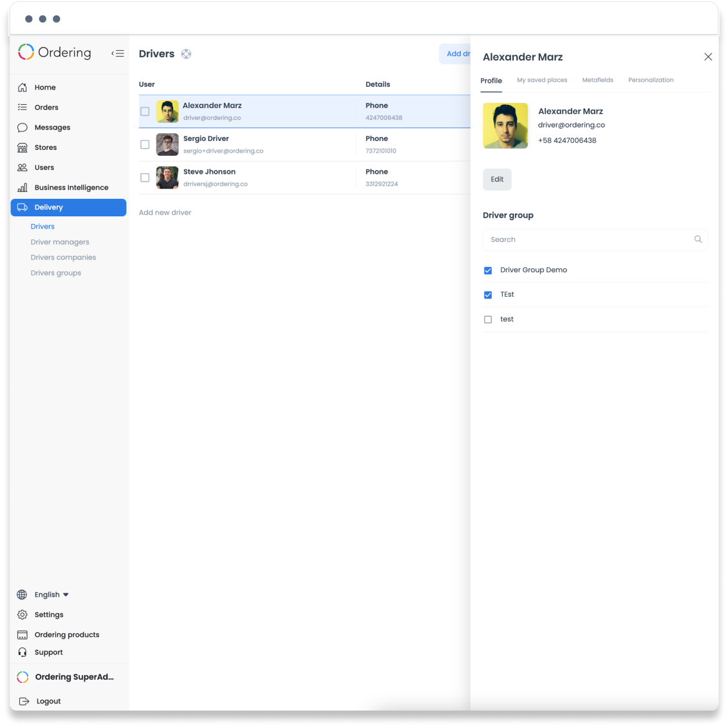
Task: Click email sergio+driver@ordering.co
Action: [223, 151]
